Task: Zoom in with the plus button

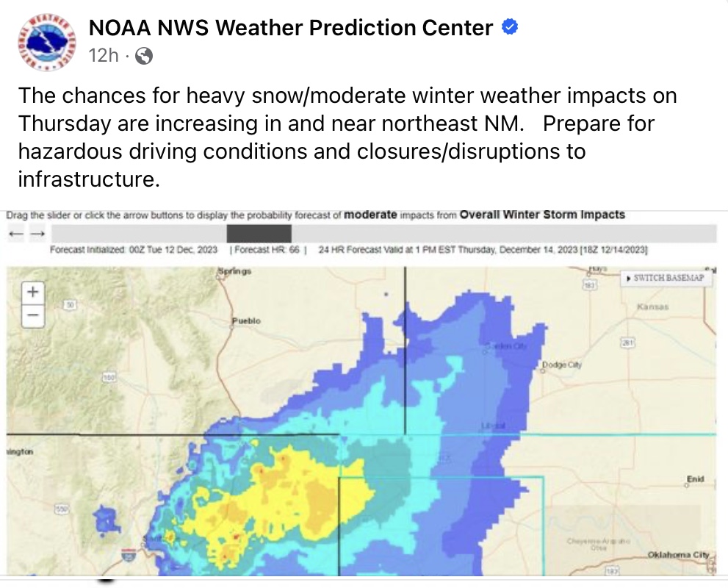Action: tap(33, 292)
